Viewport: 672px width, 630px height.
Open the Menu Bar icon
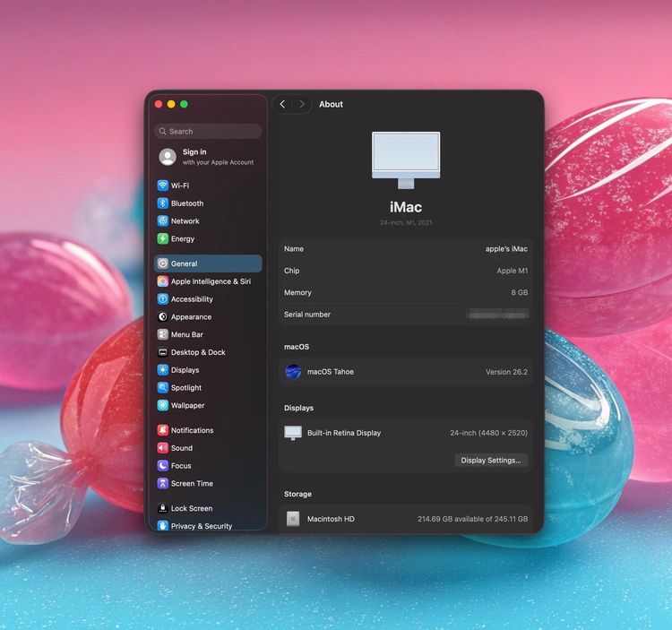[x=162, y=334]
